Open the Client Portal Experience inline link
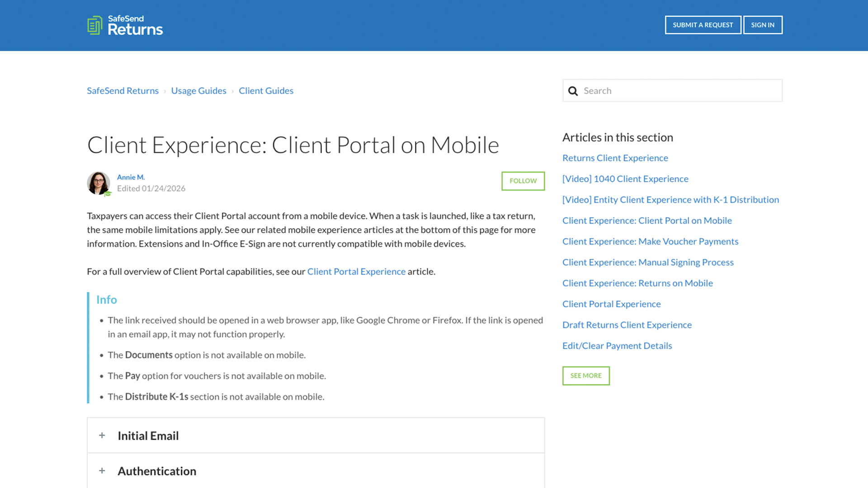The image size is (868, 488). click(x=356, y=272)
